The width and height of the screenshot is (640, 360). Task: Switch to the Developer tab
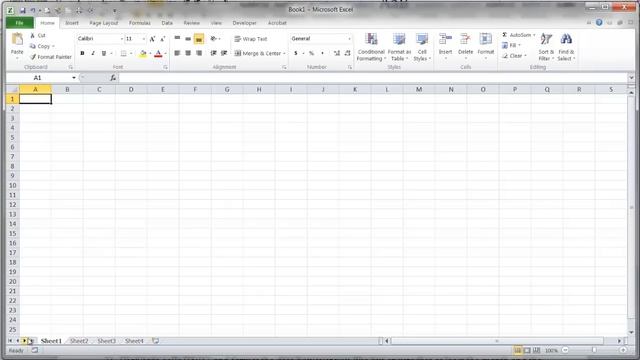[244, 23]
